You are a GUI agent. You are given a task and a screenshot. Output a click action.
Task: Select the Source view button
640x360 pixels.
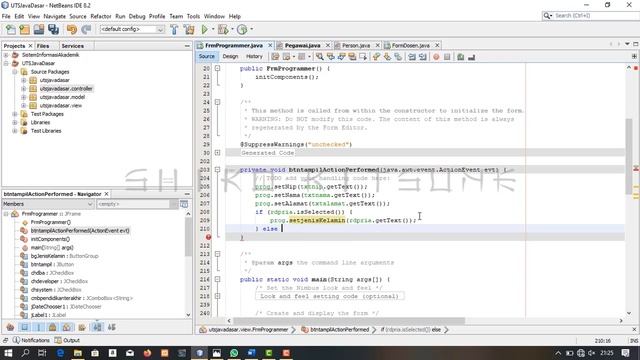207,56
